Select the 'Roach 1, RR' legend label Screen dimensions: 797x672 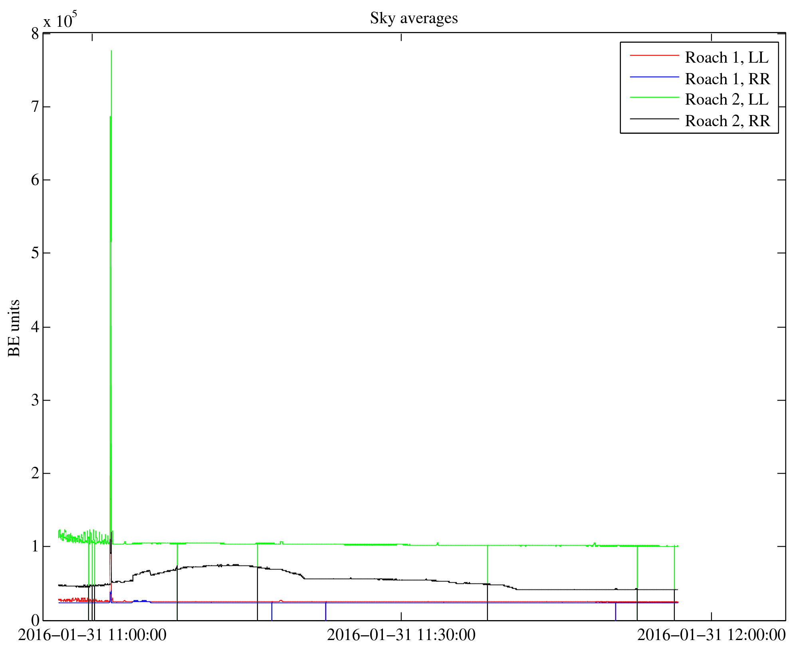[727, 79]
